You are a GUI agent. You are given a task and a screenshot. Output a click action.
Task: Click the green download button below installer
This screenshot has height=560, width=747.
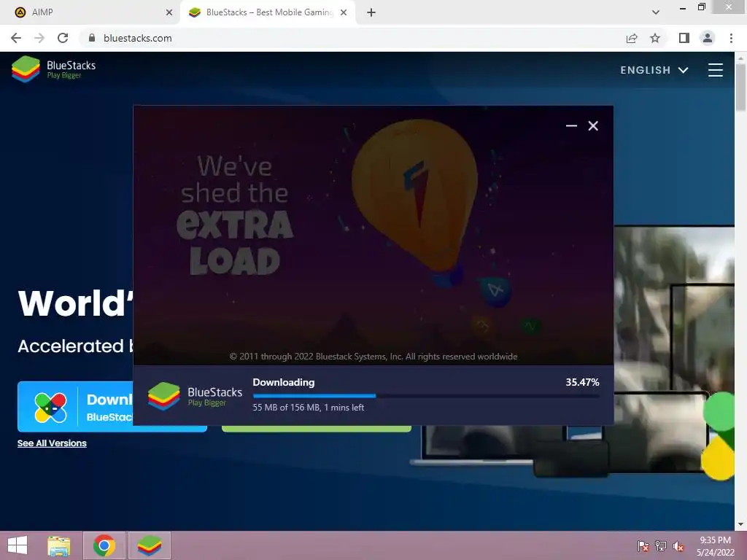(317, 429)
